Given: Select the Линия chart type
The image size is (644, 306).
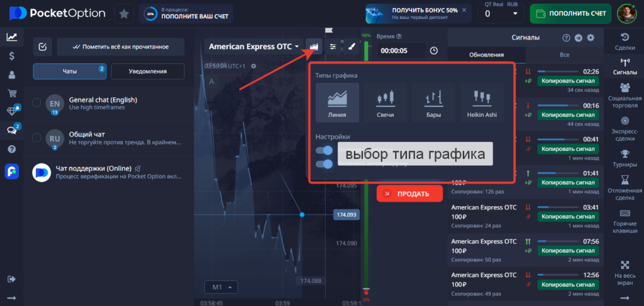Looking at the screenshot, I should click(x=337, y=102).
